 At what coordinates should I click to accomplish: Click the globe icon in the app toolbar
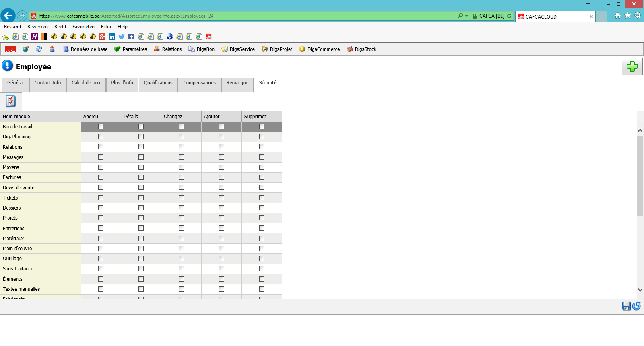[x=25, y=49]
